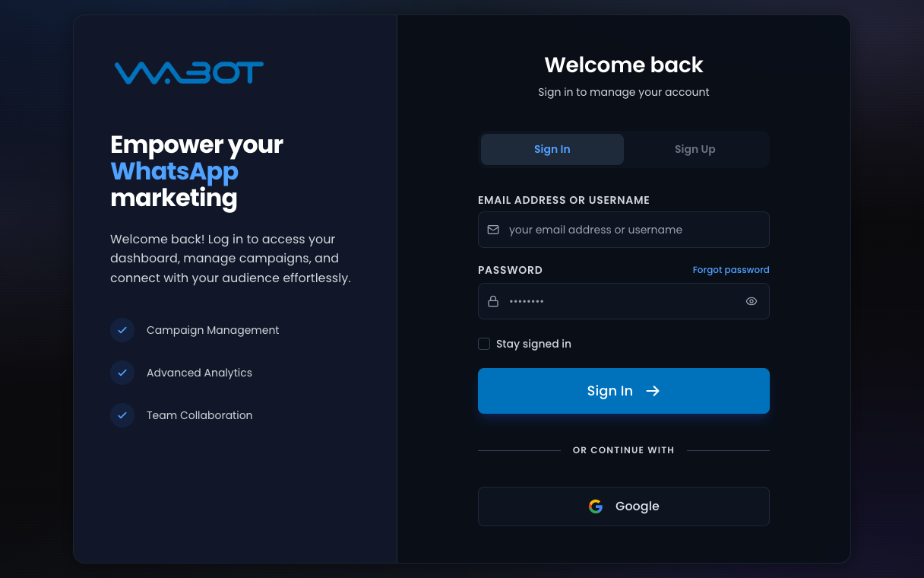Image resolution: width=924 pixels, height=578 pixels.
Task: Click the Welcome back heading
Action: pyautogui.click(x=624, y=65)
